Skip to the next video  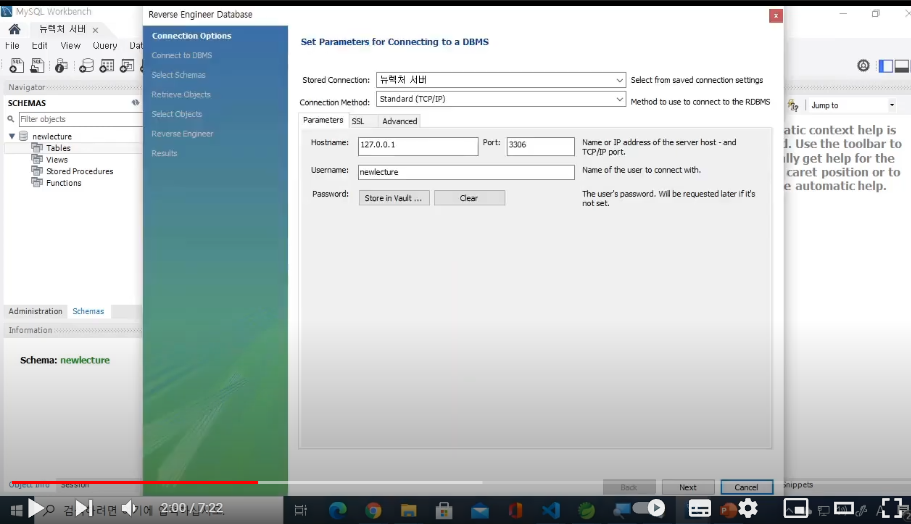84,508
